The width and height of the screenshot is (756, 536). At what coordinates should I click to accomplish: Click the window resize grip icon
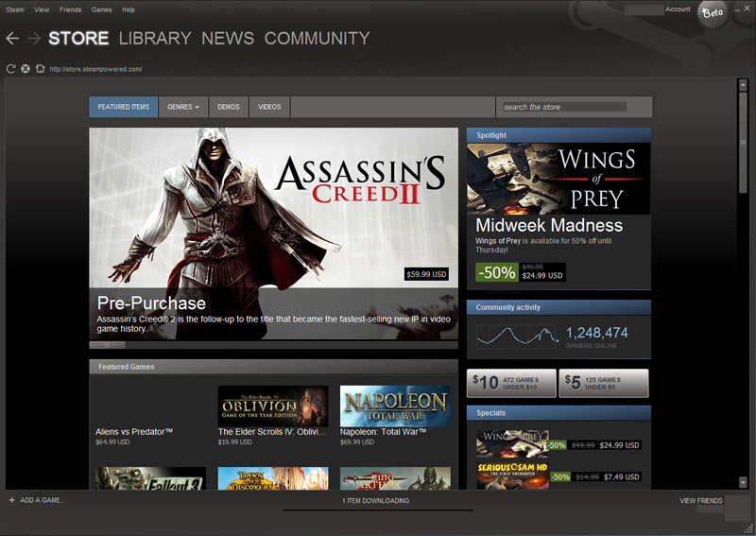[x=748, y=528]
